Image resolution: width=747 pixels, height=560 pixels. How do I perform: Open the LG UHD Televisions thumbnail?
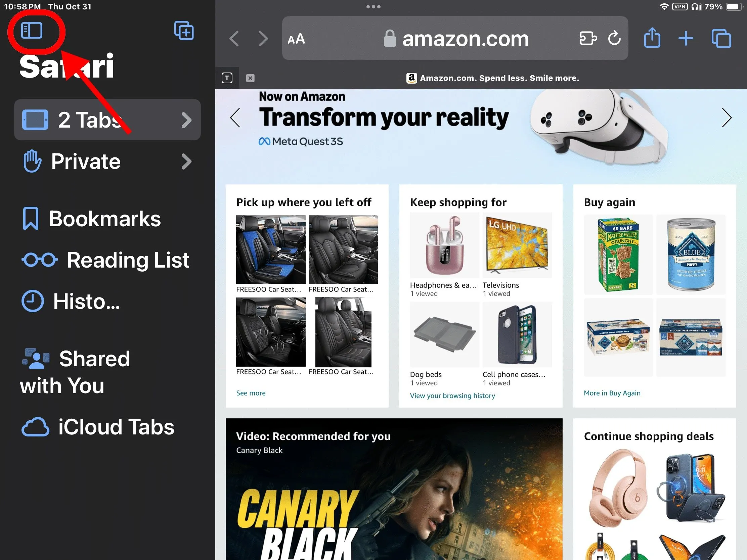[x=517, y=245]
